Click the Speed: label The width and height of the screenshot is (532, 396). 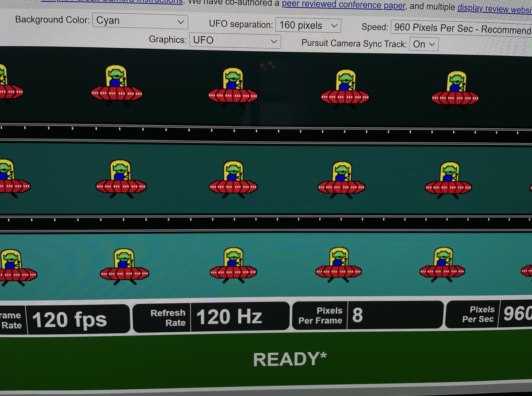tap(374, 27)
